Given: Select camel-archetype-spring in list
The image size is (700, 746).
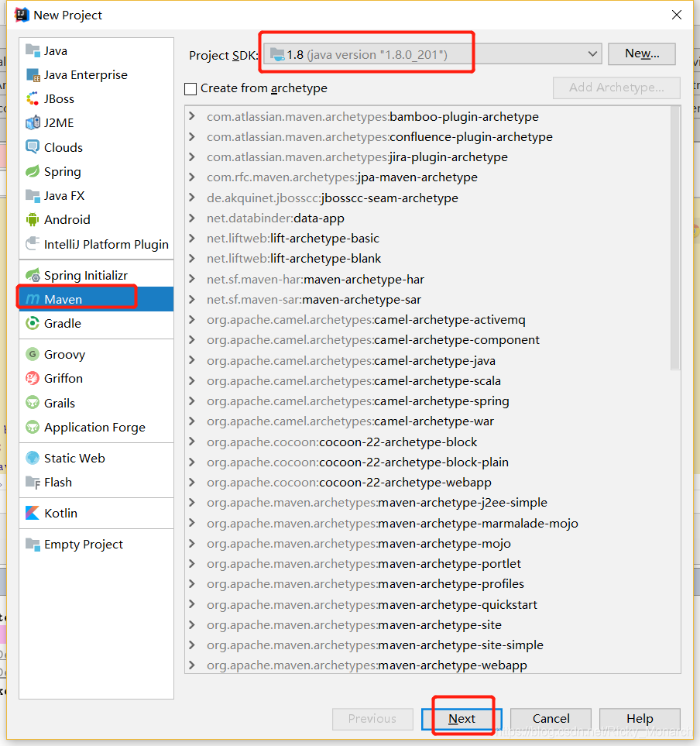Looking at the screenshot, I should [358, 401].
